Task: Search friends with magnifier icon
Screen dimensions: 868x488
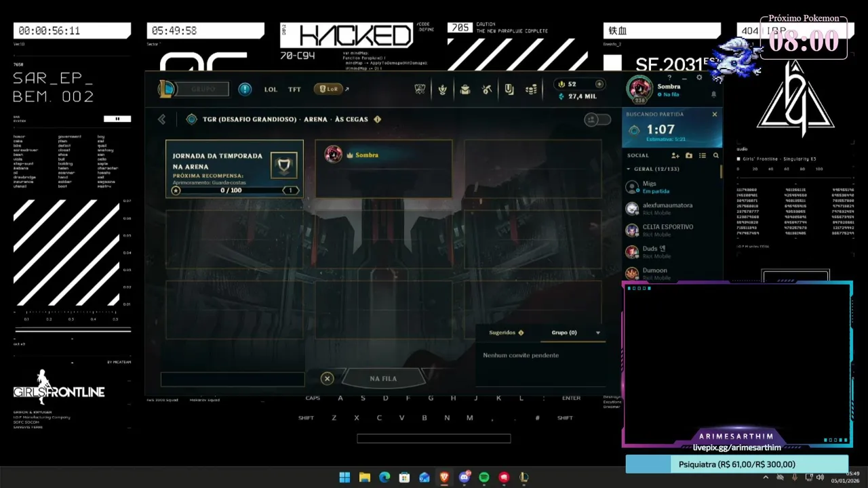Action: click(715, 155)
